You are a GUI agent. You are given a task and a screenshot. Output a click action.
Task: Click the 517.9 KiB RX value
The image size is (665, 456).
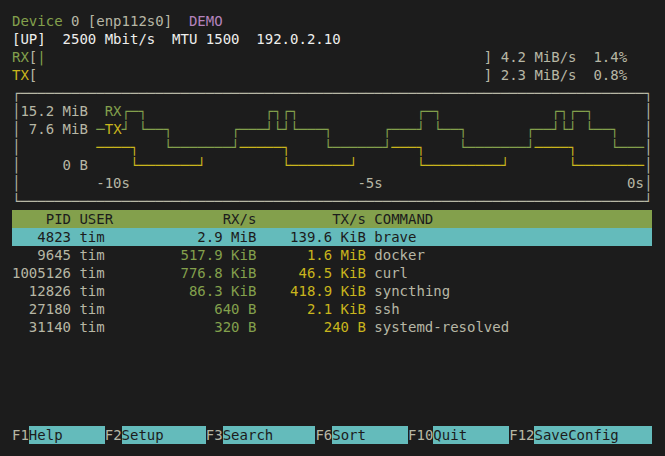coord(218,255)
